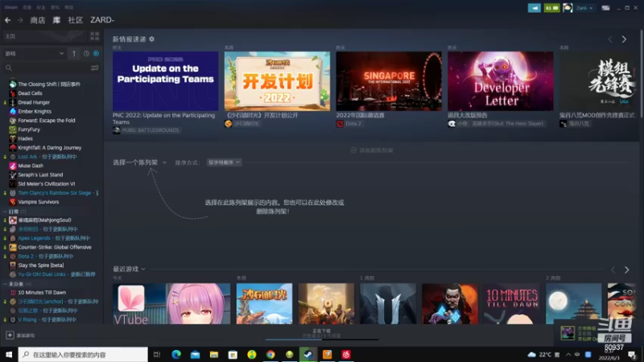
Task: Open the Singapore International 2022 news card
Action: [x=389, y=81]
